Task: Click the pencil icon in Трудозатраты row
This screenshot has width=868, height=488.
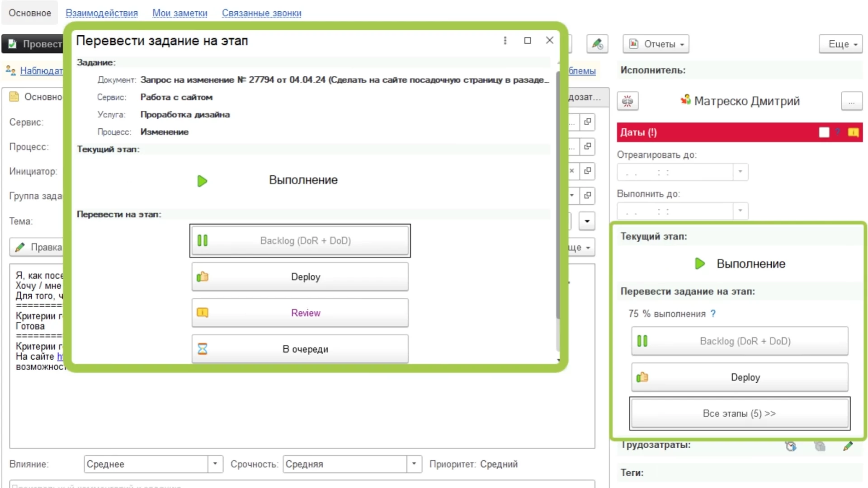Action: coord(848,446)
